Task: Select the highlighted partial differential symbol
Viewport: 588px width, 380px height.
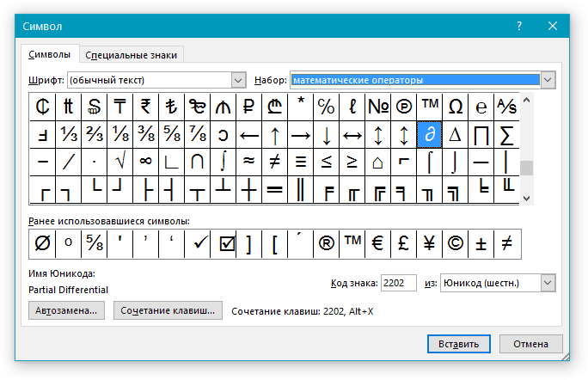Action: click(x=429, y=134)
